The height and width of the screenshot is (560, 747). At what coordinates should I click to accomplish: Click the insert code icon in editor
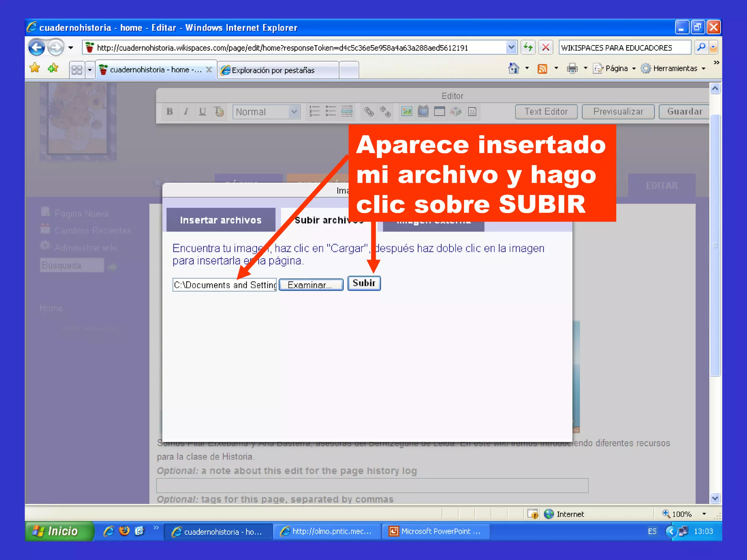[472, 112]
